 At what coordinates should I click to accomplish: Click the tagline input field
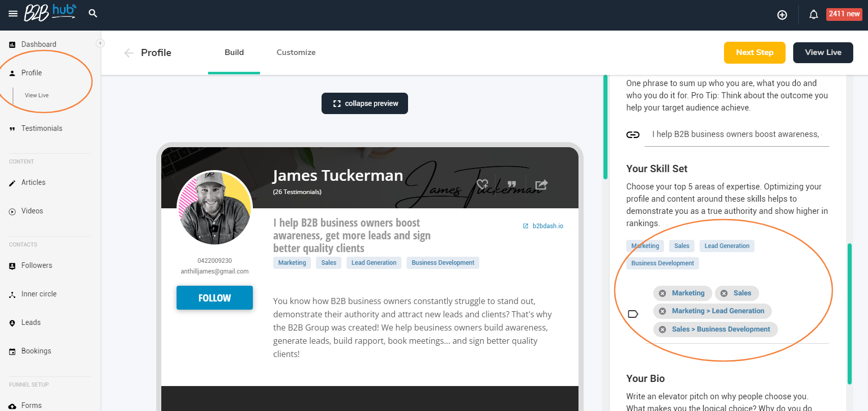click(x=737, y=134)
